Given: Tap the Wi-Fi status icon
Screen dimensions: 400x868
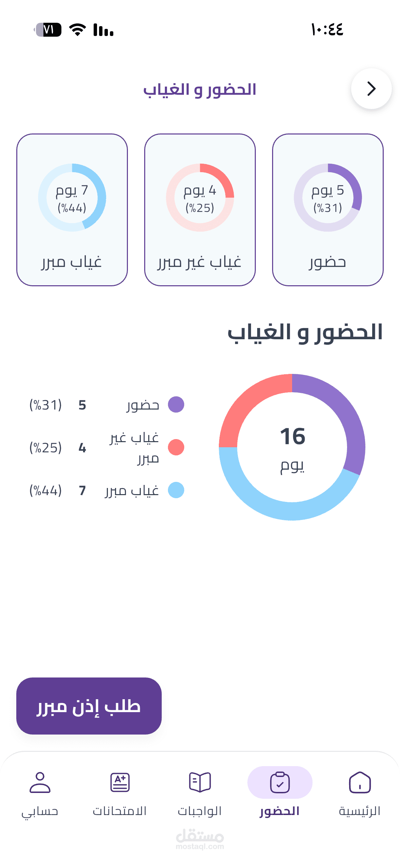Looking at the screenshot, I should [x=77, y=30].
